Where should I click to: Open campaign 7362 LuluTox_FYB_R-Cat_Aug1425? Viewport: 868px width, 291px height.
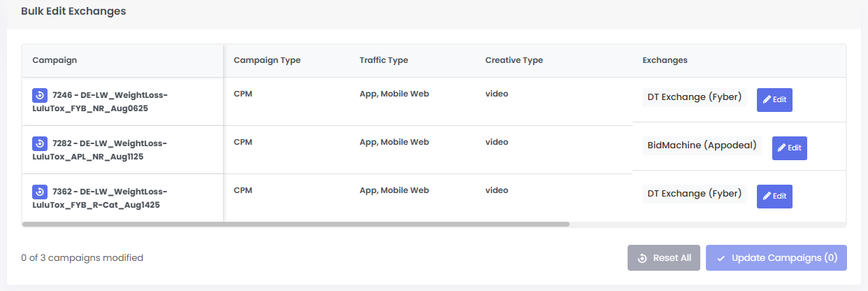100,199
